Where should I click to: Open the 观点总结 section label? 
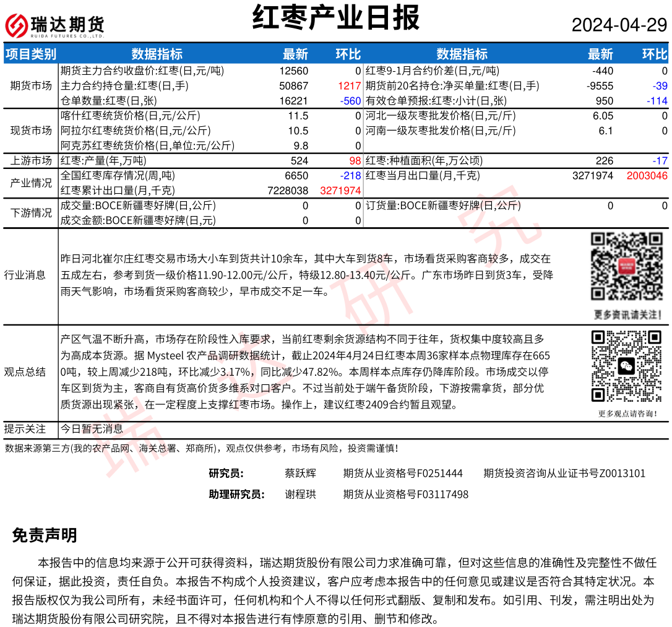pyautogui.click(x=25, y=372)
